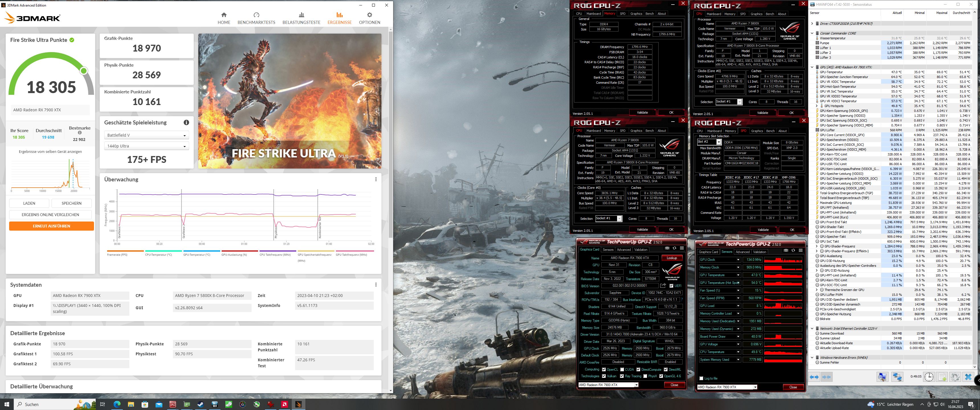
Task: Open ROG CPU-Z taskbar icon
Action: tap(173, 404)
